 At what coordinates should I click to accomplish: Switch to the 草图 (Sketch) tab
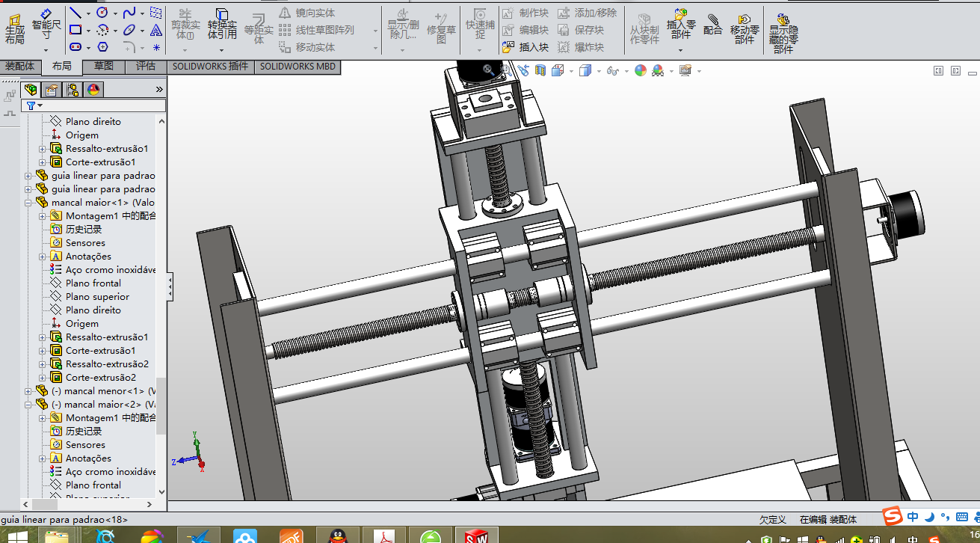coord(104,67)
